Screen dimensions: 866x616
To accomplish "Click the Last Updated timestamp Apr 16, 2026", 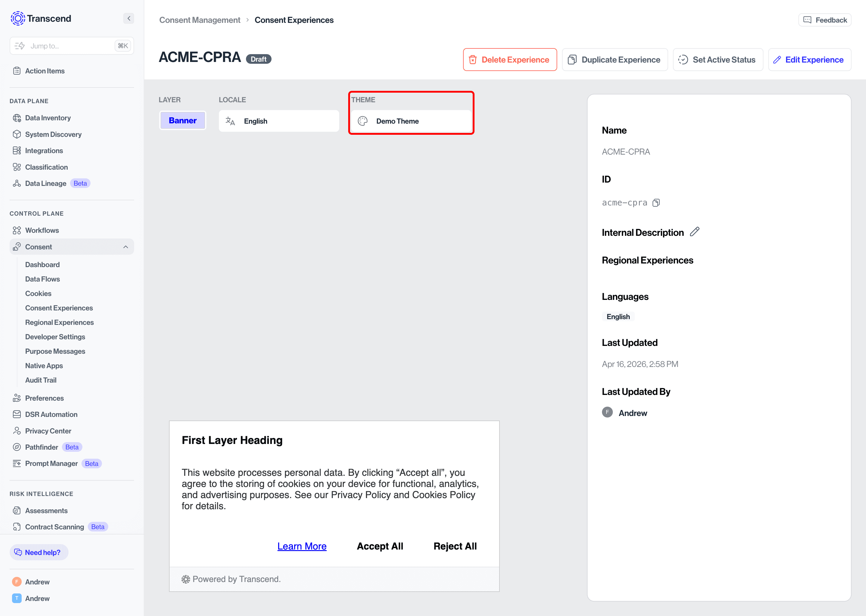I will click(x=640, y=364).
